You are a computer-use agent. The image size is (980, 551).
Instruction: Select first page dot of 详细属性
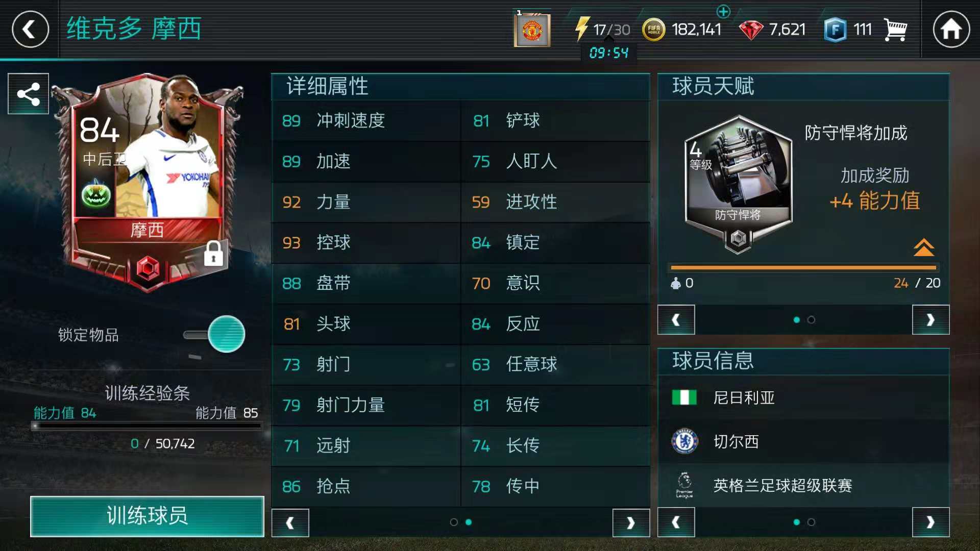click(453, 522)
